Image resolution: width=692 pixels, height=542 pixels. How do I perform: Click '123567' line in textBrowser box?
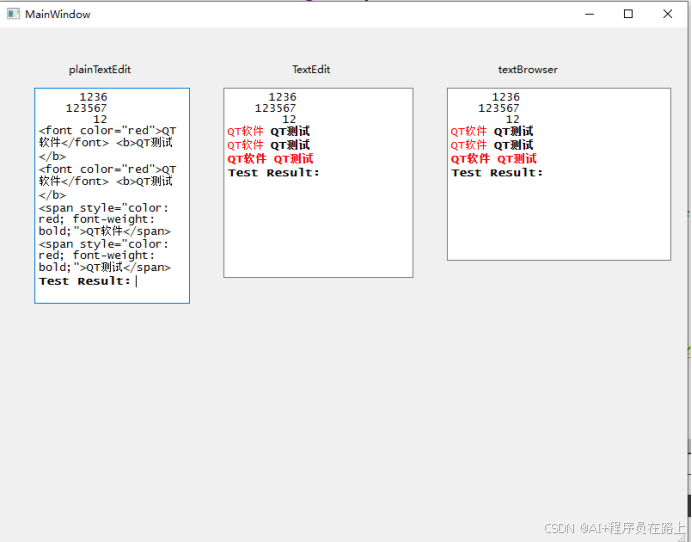[499, 108]
